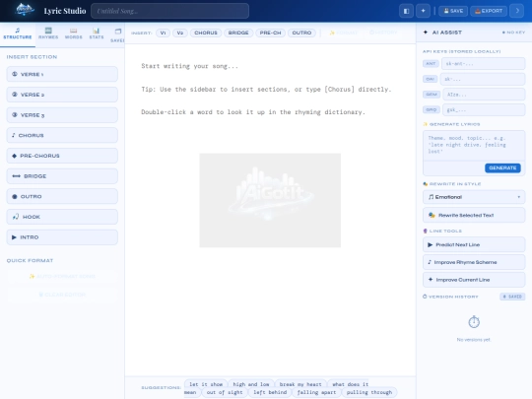Focus the GEM API key field
The height and width of the screenshot is (399, 532).
(x=484, y=95)
